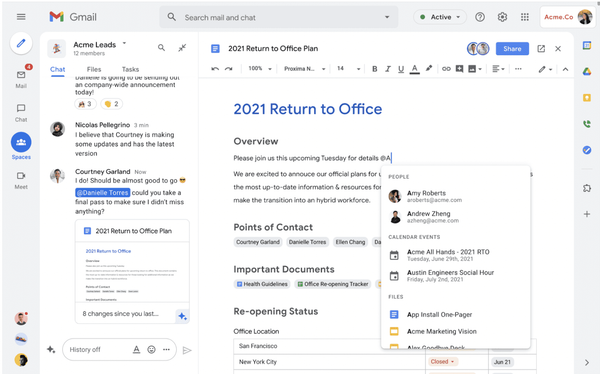
Task: Open the Proxima Nova font dropdown
Action: (x=304, y=69)
